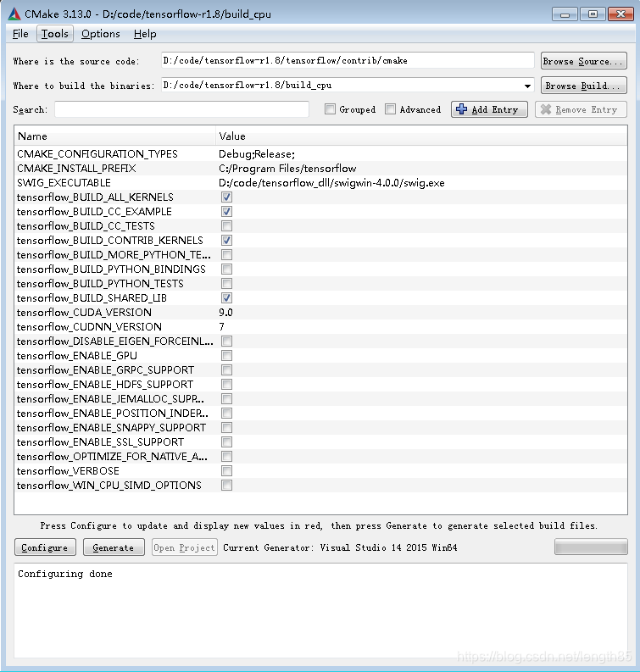Expand the build binaries path dropdown

click(527, 86)
